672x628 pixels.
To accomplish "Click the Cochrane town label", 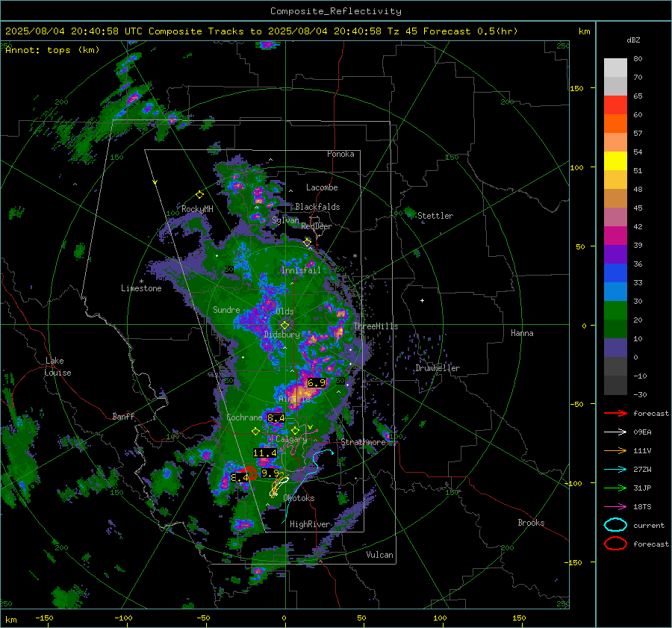I will point(244,417).
